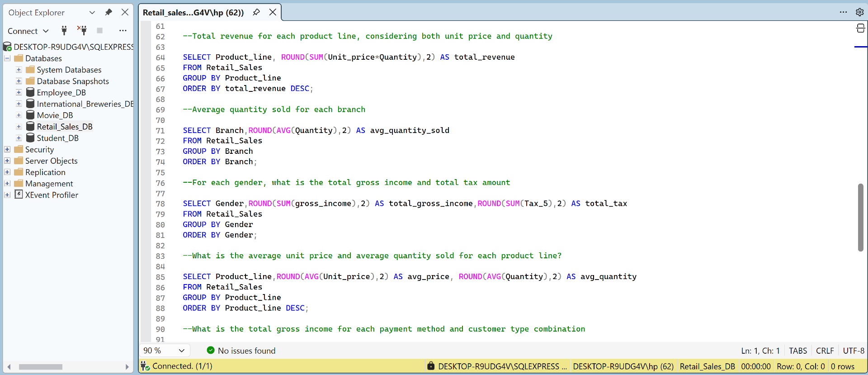The width and height of the screenshot is (868, 375).
Task: Expand the Employee_DB database node
Action: click(19, 92)
